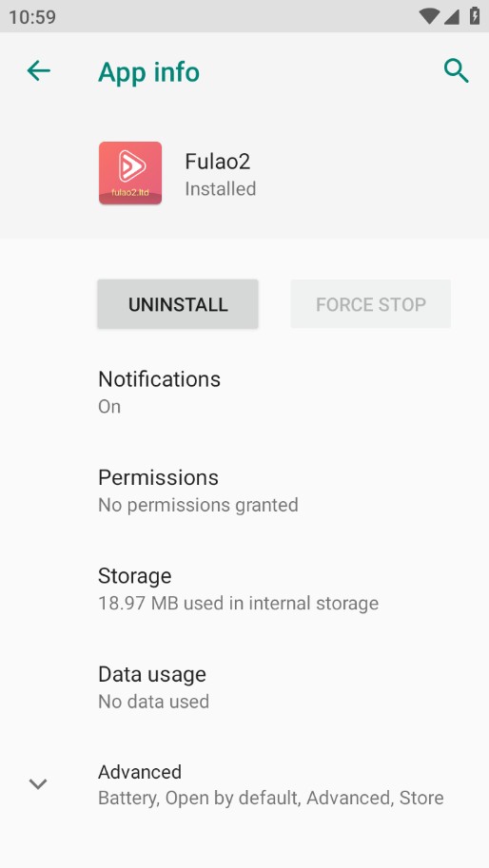489x868 pixels.
Task: Uninstall the Fulao2 app
Action: pos(178,304)
